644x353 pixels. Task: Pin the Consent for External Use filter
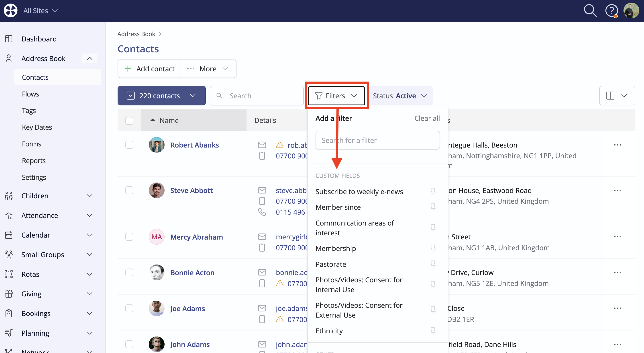433,310
